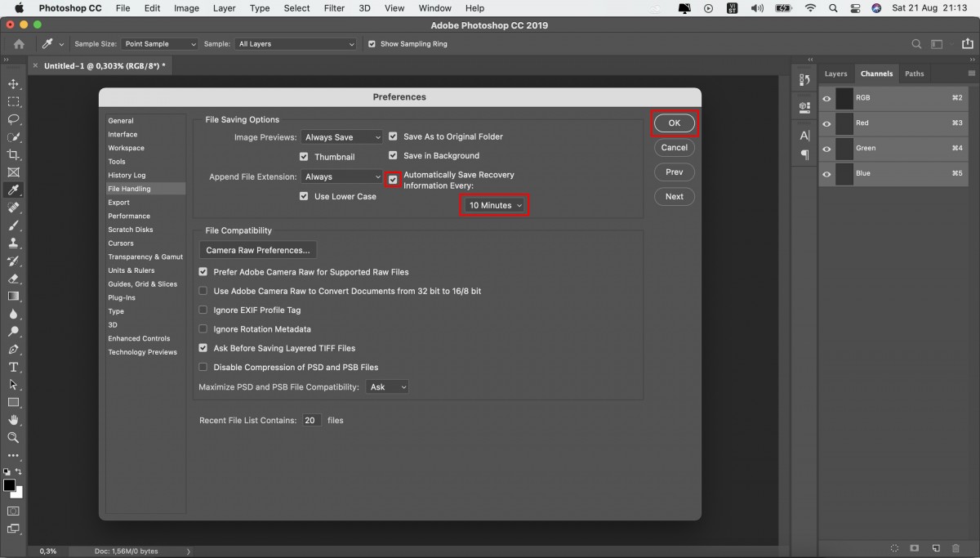Open Maximize PSD File Compatibility dropdown
The width and height of the screenshot is (980, 558).
coord(386,387)
